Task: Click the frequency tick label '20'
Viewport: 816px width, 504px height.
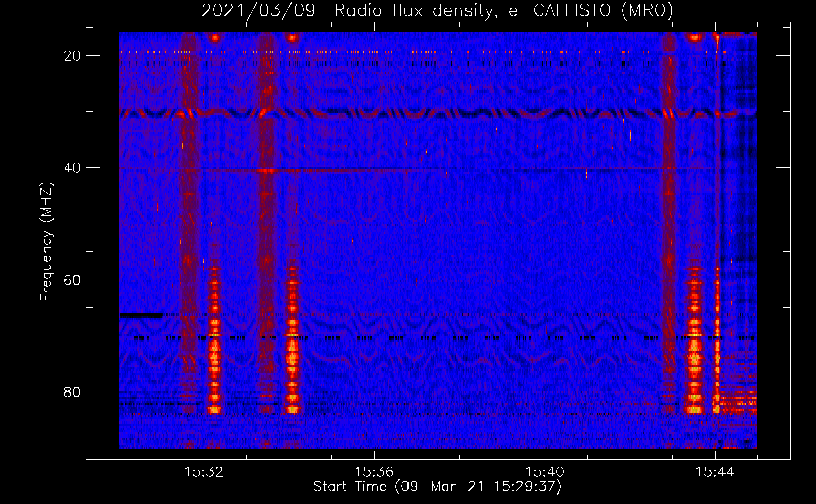Action: click(x=72, y=56)
